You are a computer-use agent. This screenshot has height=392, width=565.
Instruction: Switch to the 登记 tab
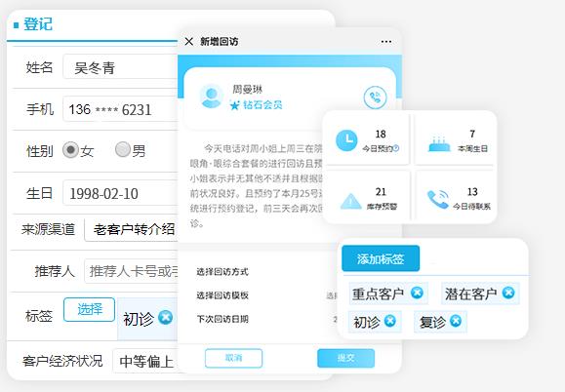coord(38,24)
